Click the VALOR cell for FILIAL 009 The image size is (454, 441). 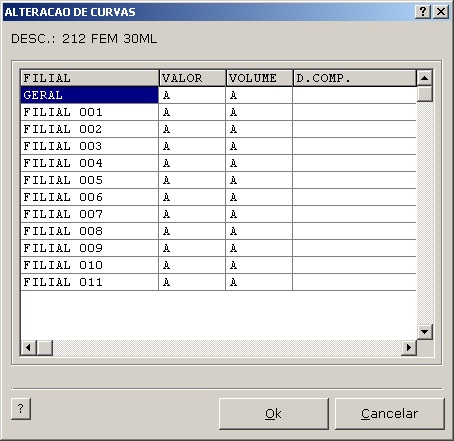192,248
